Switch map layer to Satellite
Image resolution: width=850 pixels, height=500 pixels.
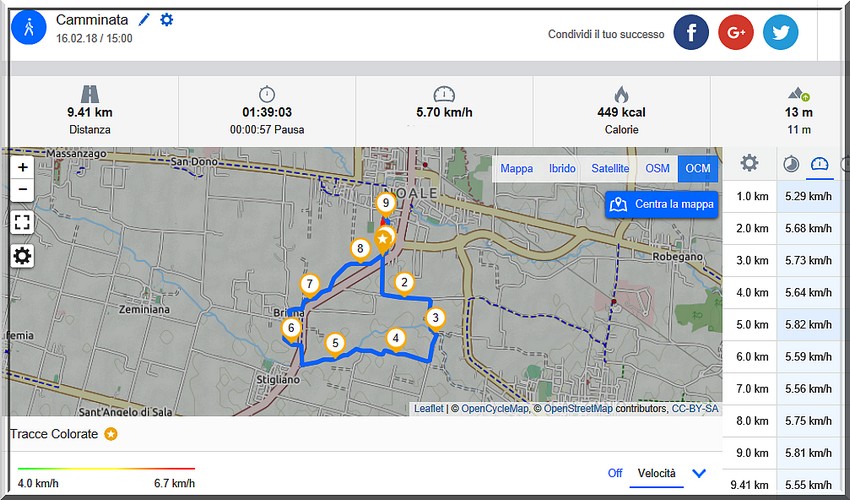tap(610, 169)
